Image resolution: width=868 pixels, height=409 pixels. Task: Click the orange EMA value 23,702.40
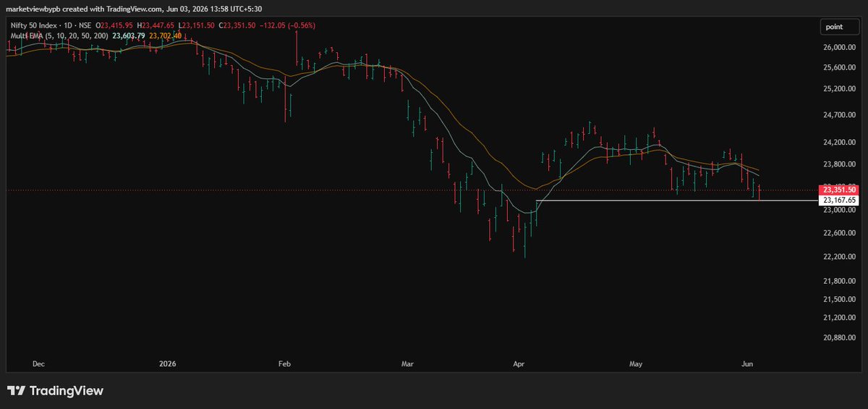(x=166, y=35)
